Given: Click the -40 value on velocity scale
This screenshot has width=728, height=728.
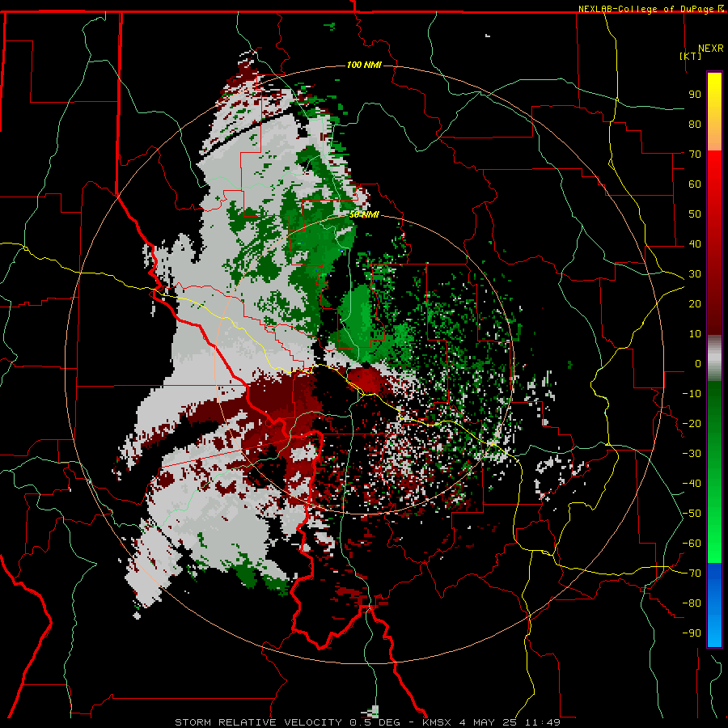Looking at the screenshot, I should [692, 484].
